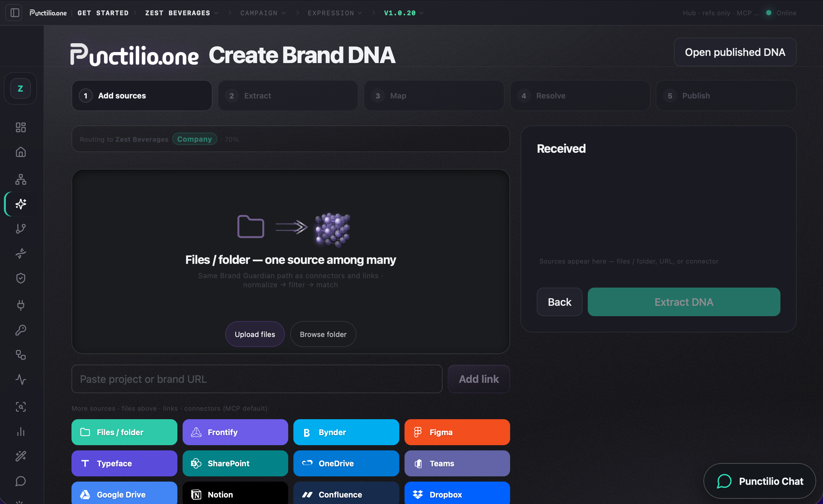Open the key icon in sidebar
Image resolution: width=823 pixels, height=504 pixels.
(21, 330)
